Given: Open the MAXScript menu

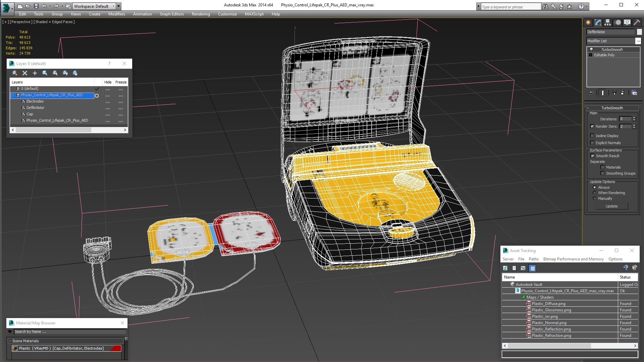Looking at the screenshot, I should coord(254,14).
